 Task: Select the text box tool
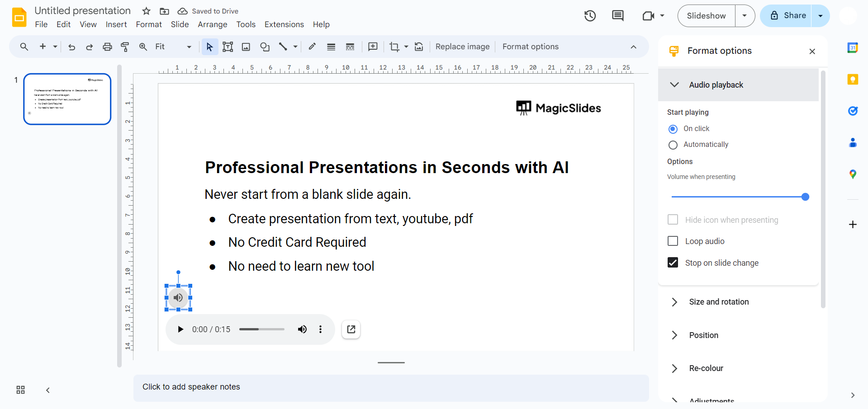coord(228,47)
